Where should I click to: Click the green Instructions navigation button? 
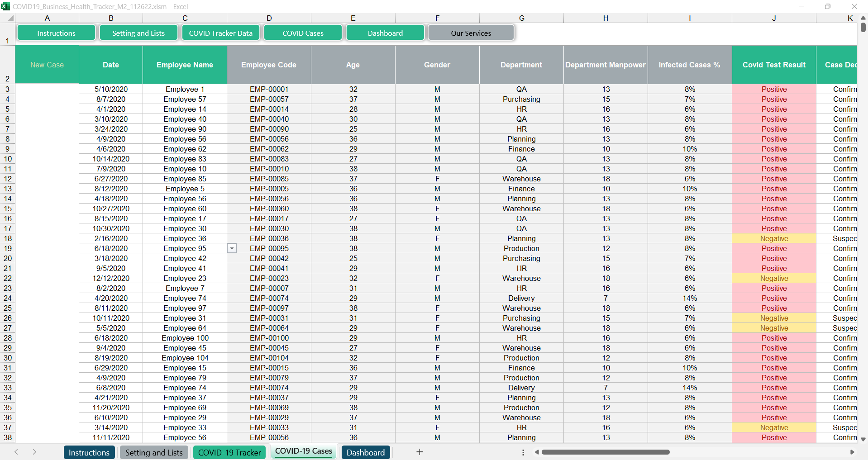(x=56, y=33)
